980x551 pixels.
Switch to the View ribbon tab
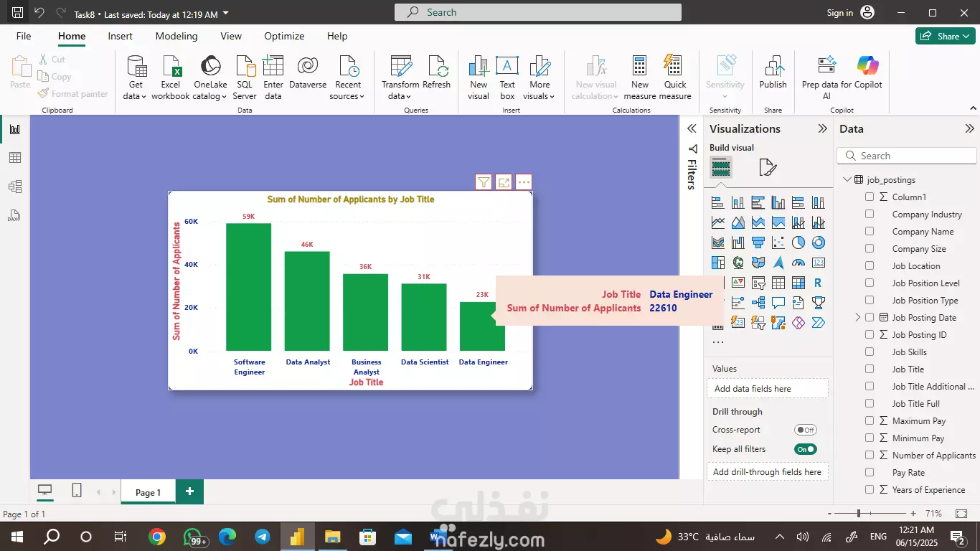[231, 36]
